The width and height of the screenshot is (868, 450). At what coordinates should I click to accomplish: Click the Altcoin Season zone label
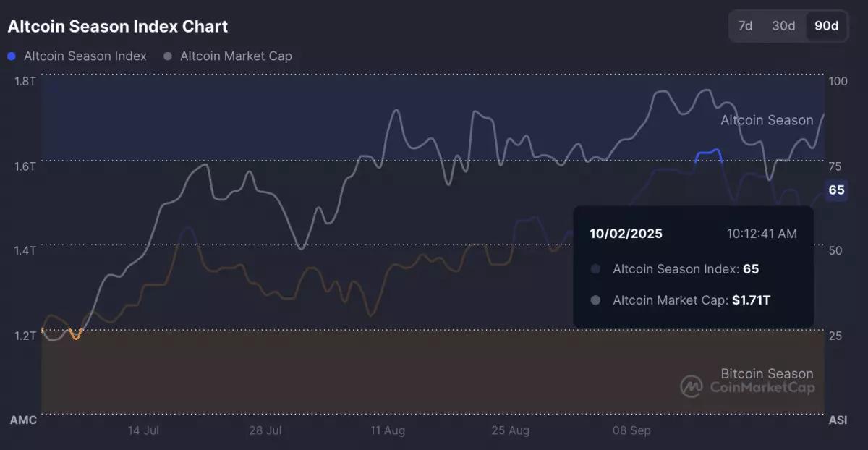(x=767, y=120)
